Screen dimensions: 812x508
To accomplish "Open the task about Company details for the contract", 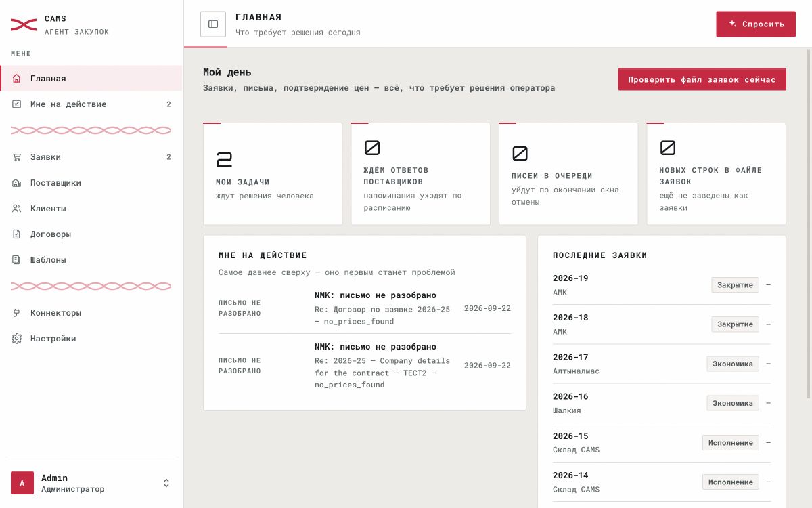I will pyautogui.click(x=365, y=366).
